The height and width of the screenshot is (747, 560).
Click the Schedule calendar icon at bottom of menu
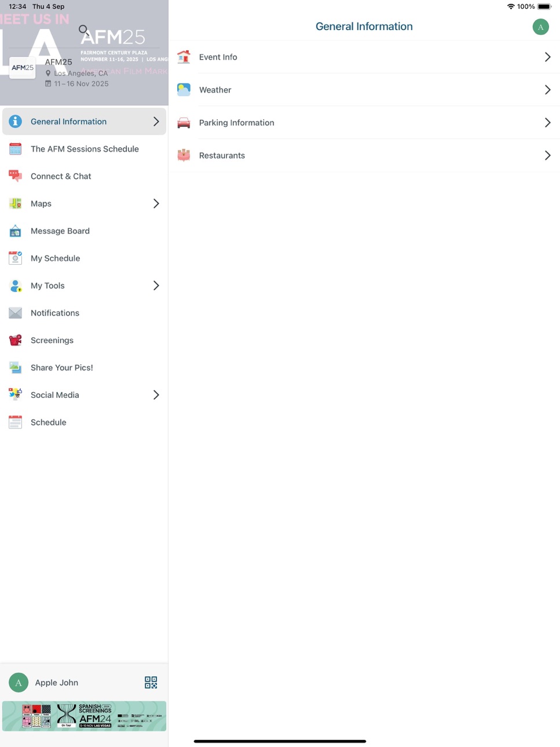click(16, 422)
